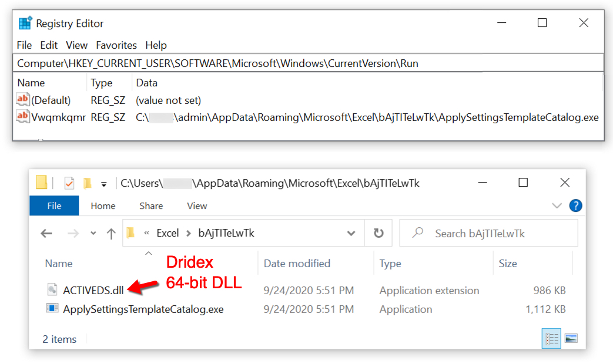Sort by the Name column in Explorer
Screen dimensions: 613x364
(x=59, y=264)
